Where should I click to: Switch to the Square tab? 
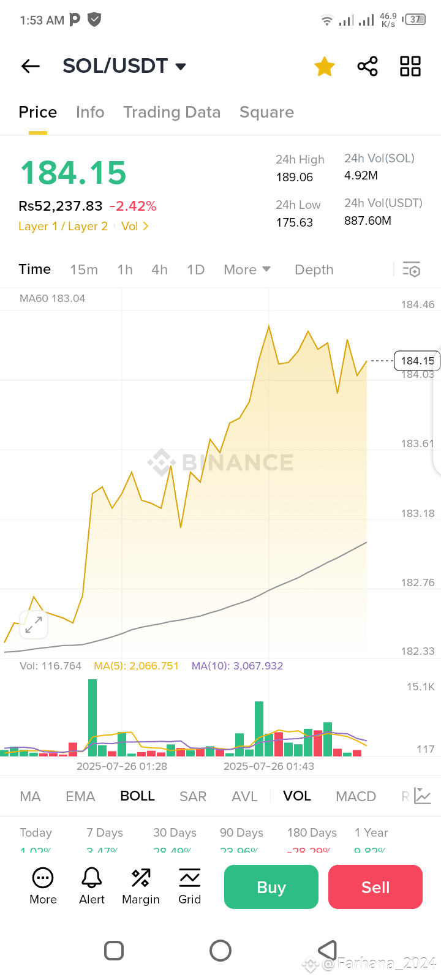[266, 112]
